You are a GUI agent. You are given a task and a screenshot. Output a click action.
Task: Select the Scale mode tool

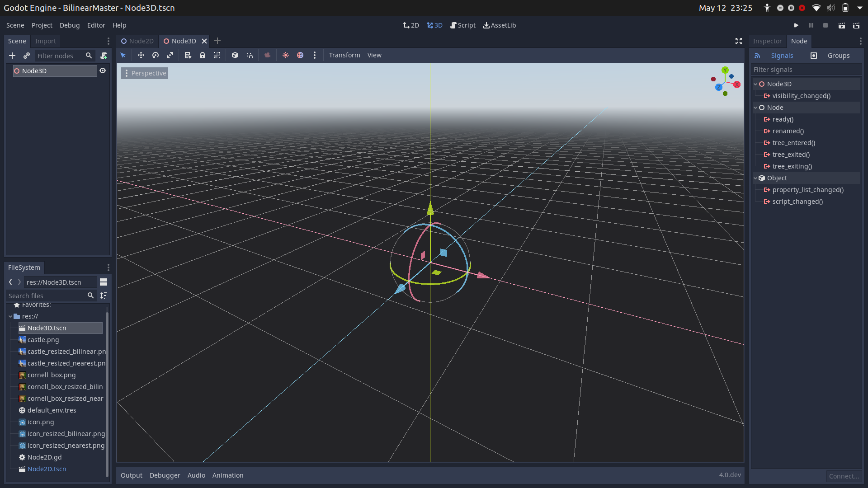[x=170, y=55]
